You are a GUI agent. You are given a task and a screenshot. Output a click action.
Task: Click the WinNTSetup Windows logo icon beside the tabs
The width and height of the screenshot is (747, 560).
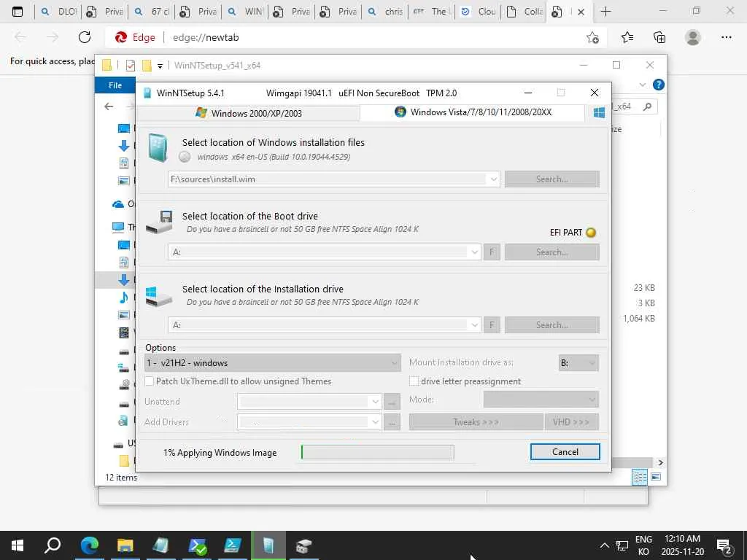click(599, 112)
